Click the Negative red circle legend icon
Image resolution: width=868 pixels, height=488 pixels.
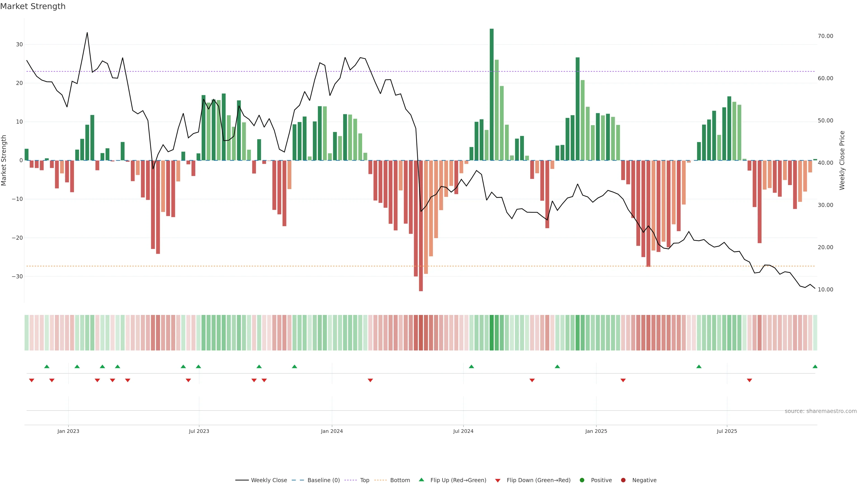pos(623,480)
